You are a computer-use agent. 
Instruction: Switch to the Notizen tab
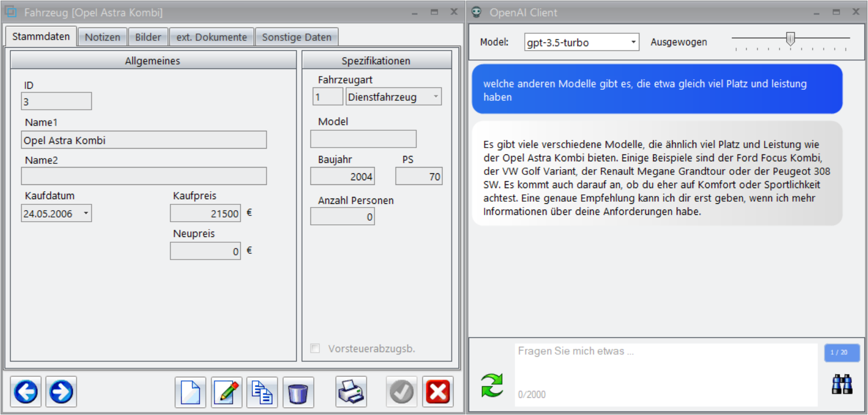pyautogui.click(x=102, y=37)
